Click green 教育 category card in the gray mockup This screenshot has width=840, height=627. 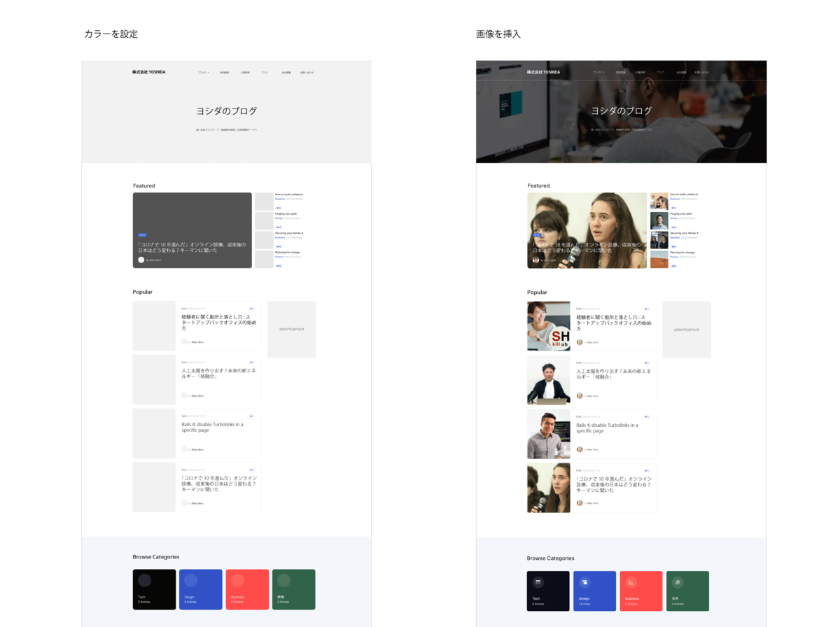pos(294,589)
